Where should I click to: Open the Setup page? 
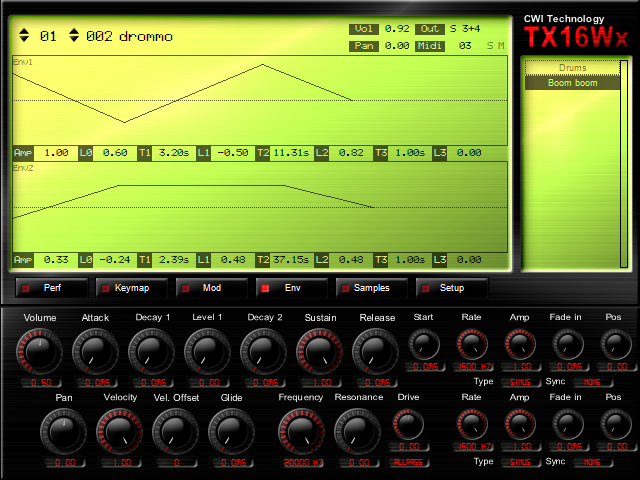(451, 288)
